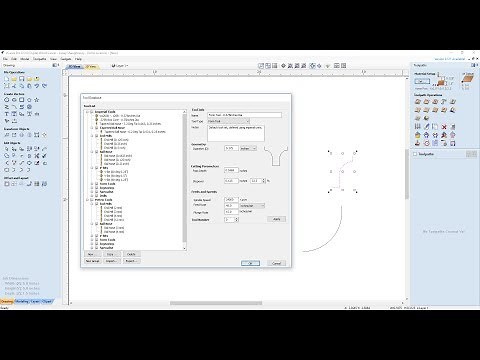Select the draw polyline tool
Viewport: 480px width, 360px height.
7,107
